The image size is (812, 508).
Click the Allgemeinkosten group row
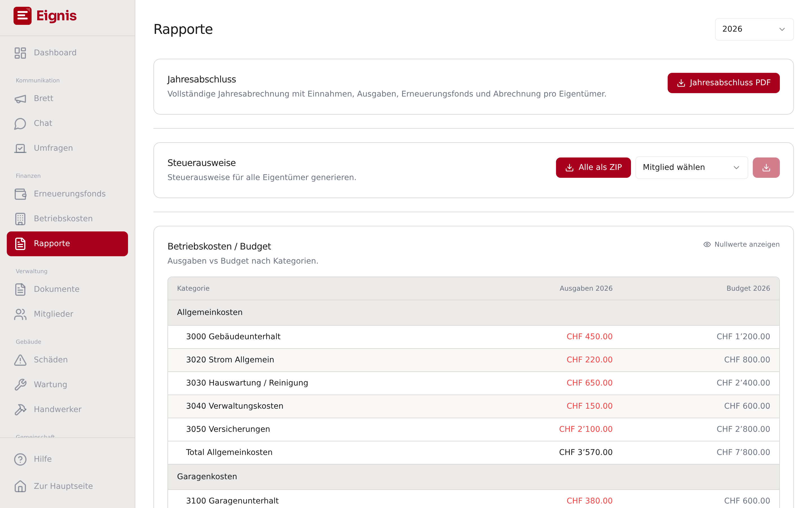[473, 312]
